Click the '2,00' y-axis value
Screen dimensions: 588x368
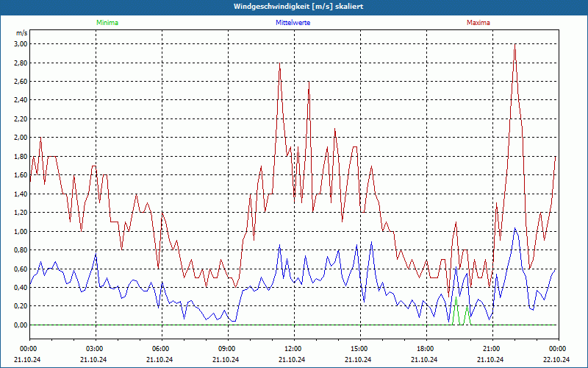pyautogui.click(x=21, y=138)
